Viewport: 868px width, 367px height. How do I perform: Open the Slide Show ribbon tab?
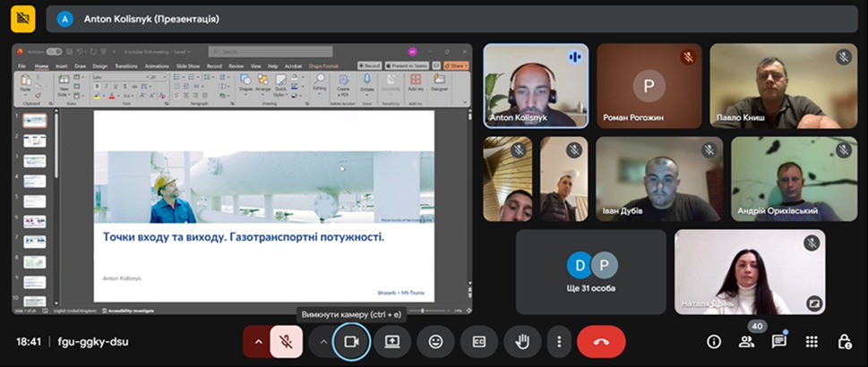point(188,65)
